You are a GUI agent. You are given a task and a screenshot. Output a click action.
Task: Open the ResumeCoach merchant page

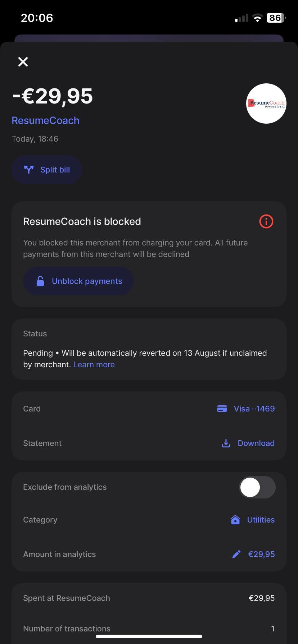coord(45,120)
